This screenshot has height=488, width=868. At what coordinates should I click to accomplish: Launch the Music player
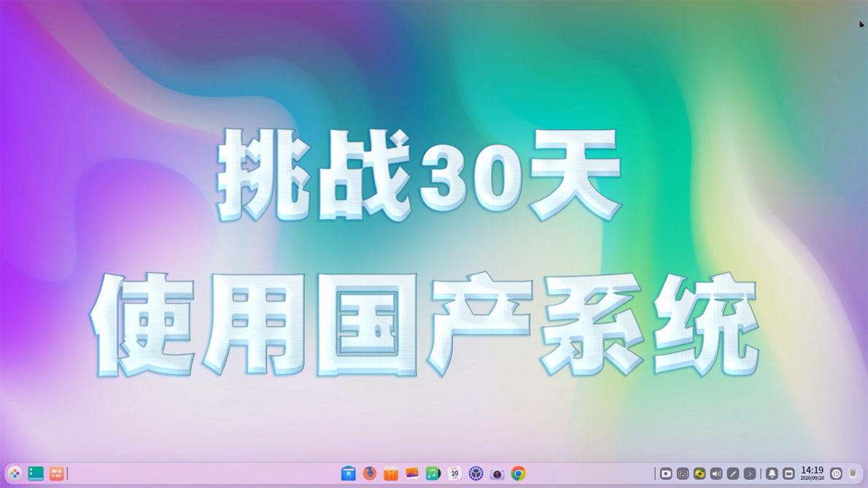pos(433,473)
